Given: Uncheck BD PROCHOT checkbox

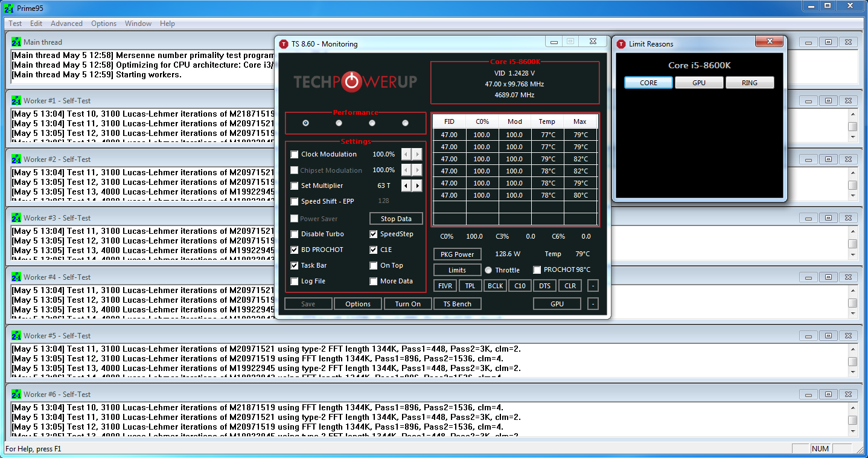Looking at the screenshot, I should click(295, 250).
